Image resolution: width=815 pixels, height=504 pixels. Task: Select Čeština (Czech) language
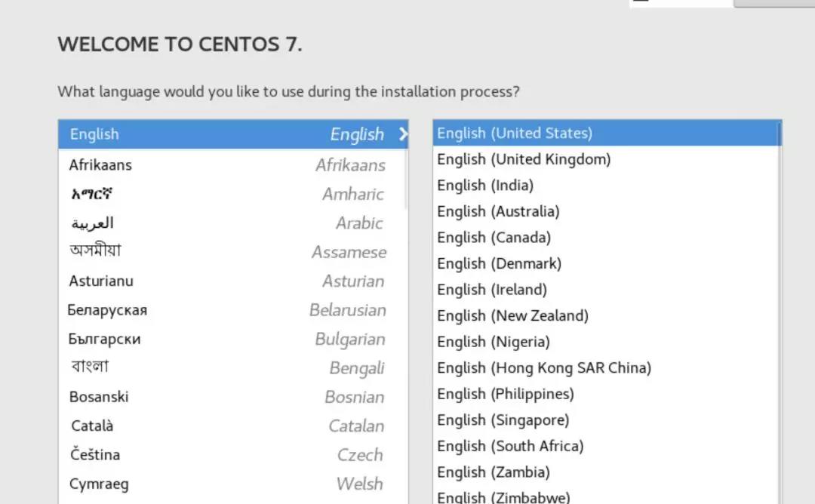pyautogui.click(x=94, y=455)
